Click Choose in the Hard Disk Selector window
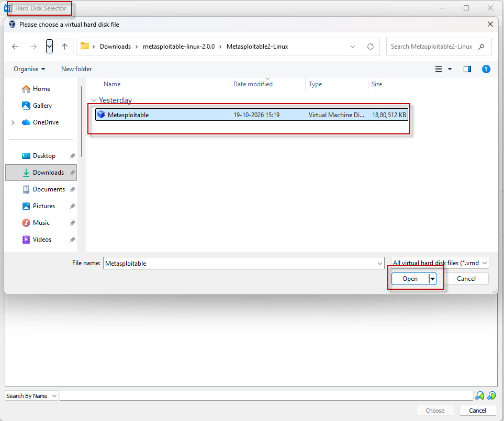 pyautogui.click(x=435, y=411)
